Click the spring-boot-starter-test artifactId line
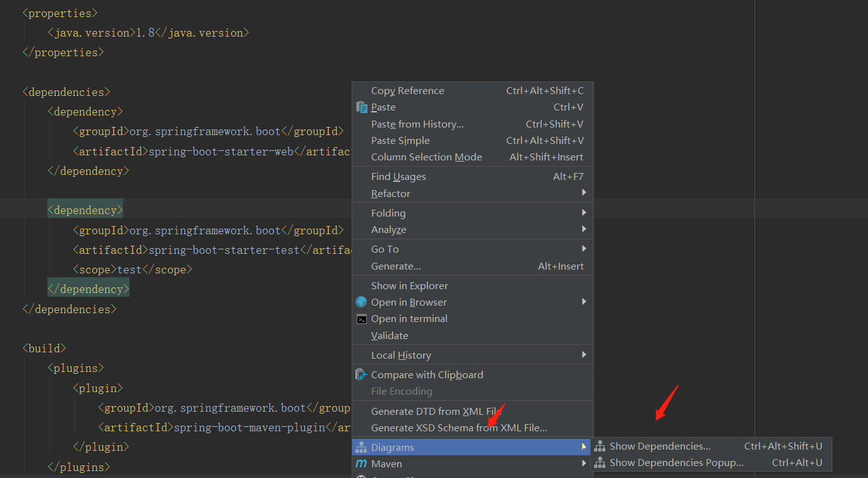Viewport: 868px width, 478px height. 212,250
